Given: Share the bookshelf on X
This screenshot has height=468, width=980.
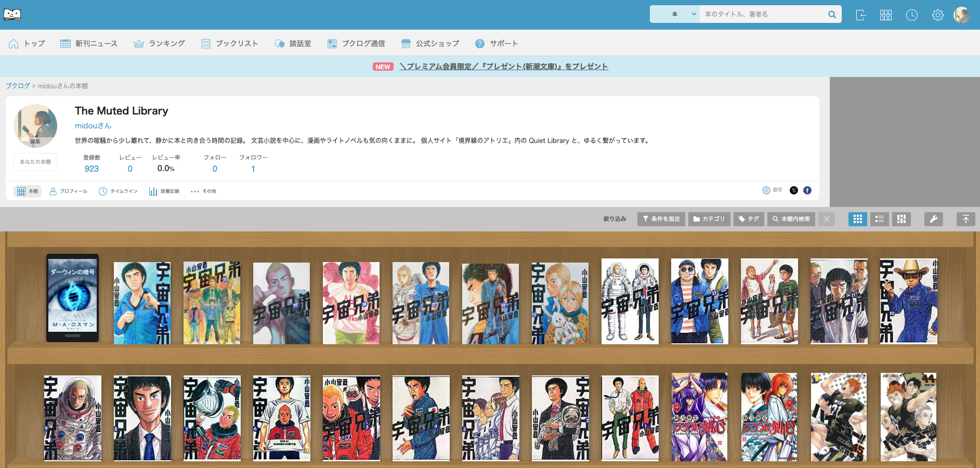Looking at the screenshot, I should [794, 190].
